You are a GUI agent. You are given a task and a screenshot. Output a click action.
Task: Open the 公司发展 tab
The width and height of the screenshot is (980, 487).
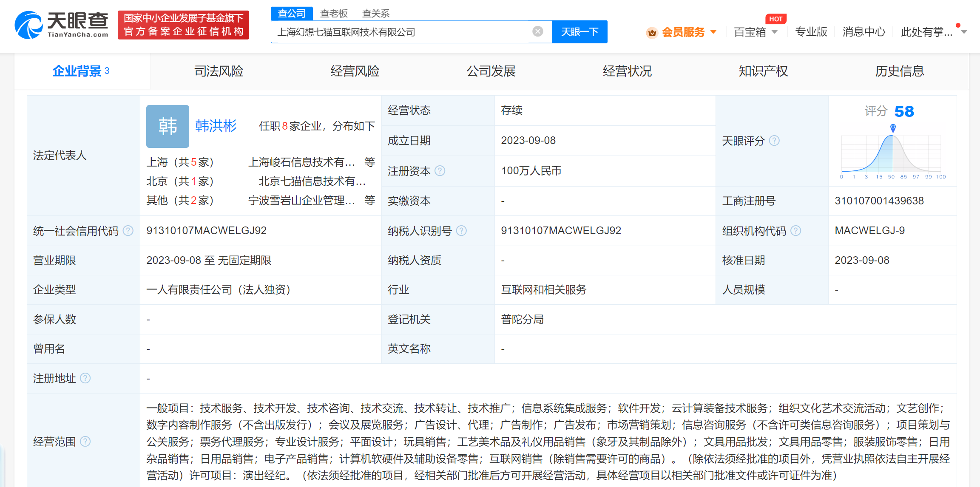(491, 71)
